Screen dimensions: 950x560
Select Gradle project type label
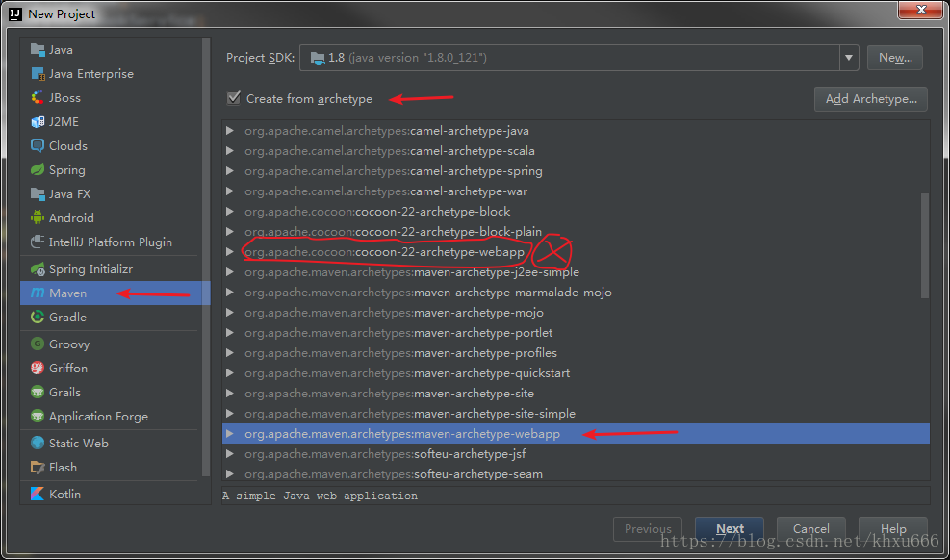(x=67, y=317)
